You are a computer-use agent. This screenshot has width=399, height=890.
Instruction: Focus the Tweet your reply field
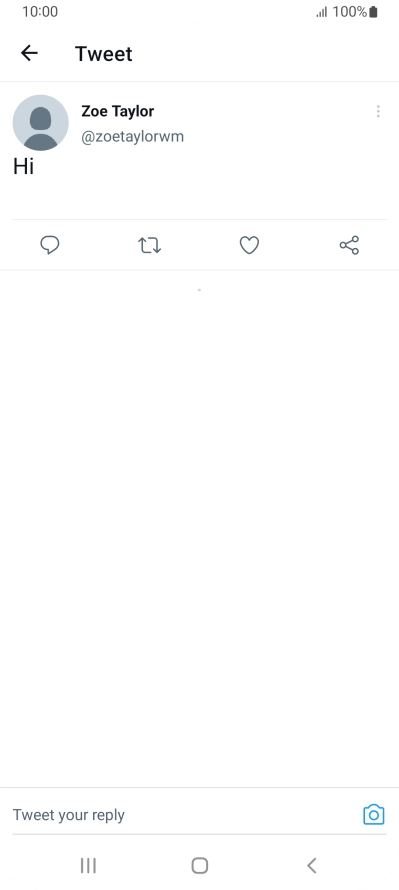(182, 815)
